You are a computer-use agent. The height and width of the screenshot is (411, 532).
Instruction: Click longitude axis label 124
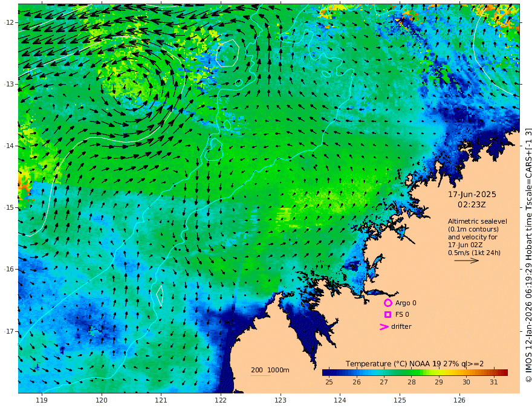(x=340, y=401)
